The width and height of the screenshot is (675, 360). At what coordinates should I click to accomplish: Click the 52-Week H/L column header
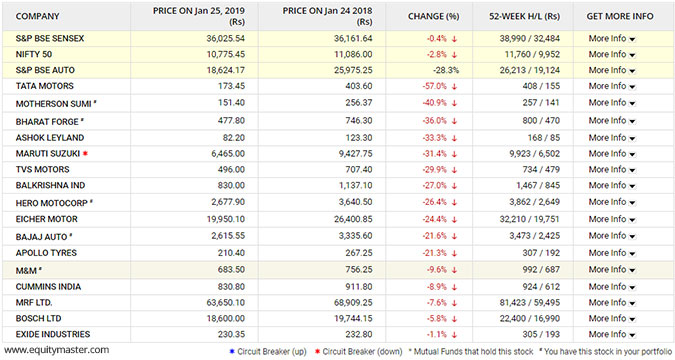(524, 16)
